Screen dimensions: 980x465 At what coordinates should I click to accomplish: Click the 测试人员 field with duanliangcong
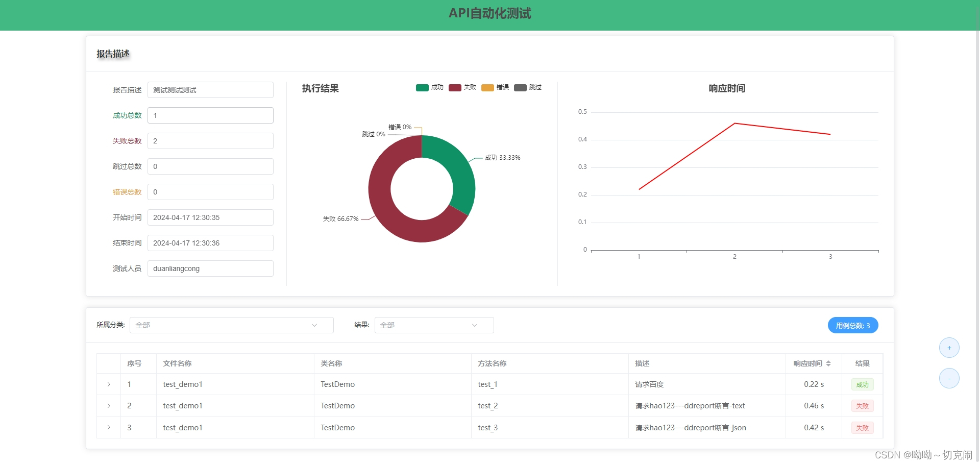tap(210, 268)
